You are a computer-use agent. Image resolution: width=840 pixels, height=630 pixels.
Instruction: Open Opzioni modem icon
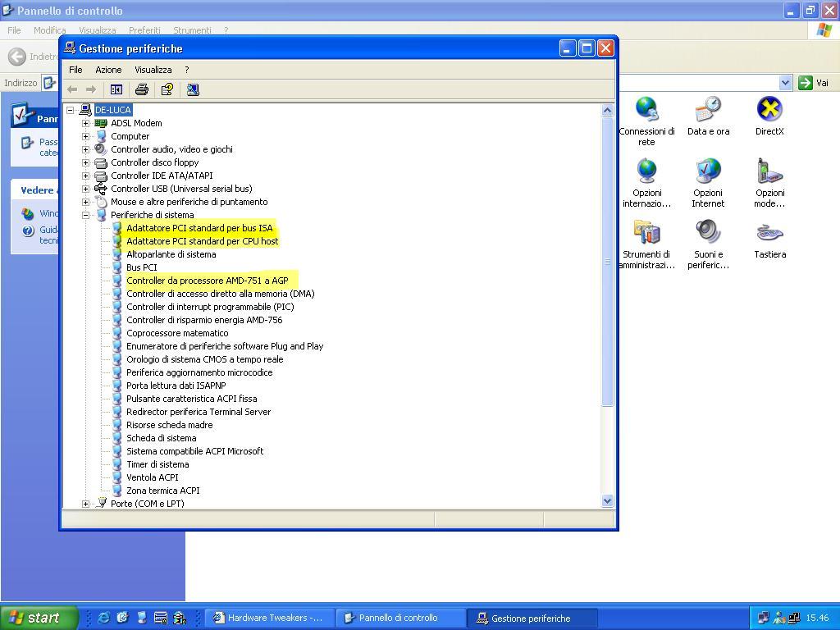(769, 183)
